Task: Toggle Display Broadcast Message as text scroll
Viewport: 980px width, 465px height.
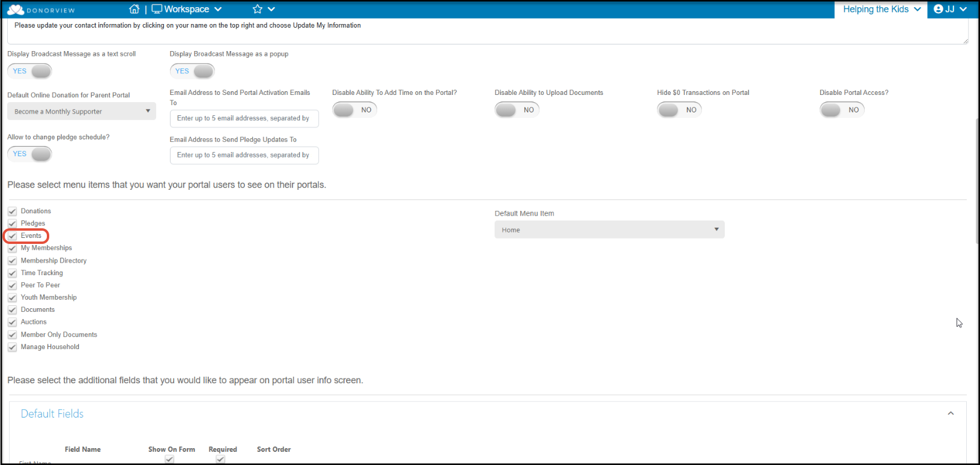Action: (29, 71)
